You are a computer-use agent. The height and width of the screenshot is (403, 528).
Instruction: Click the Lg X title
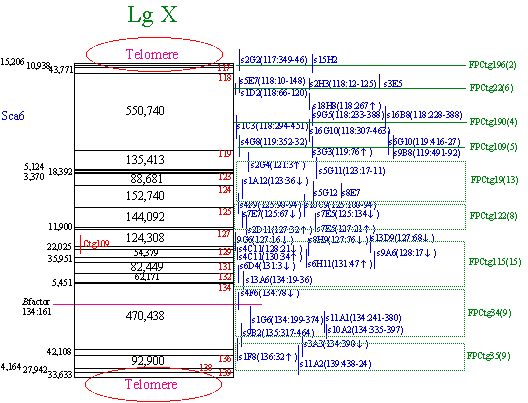click(152, 15)
